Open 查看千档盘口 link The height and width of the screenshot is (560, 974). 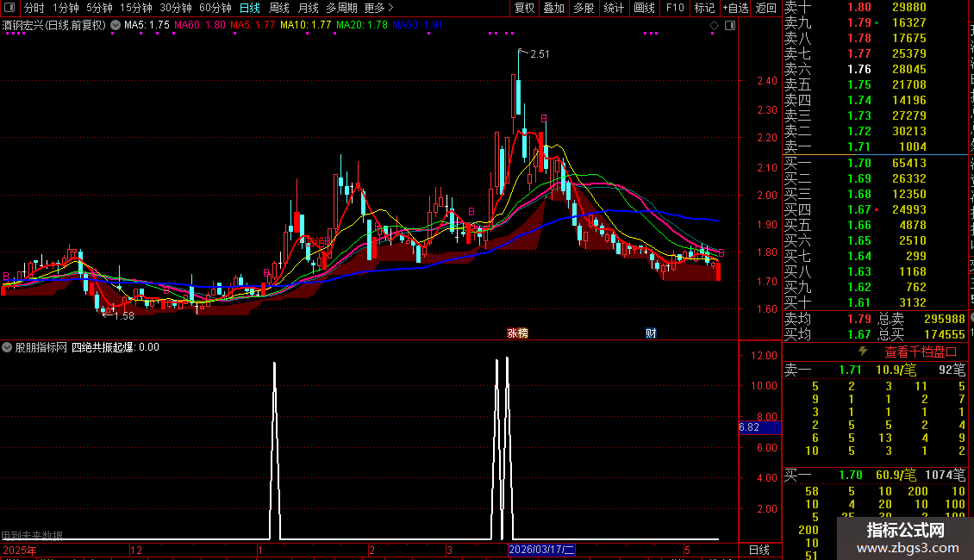tap(921, 352)
